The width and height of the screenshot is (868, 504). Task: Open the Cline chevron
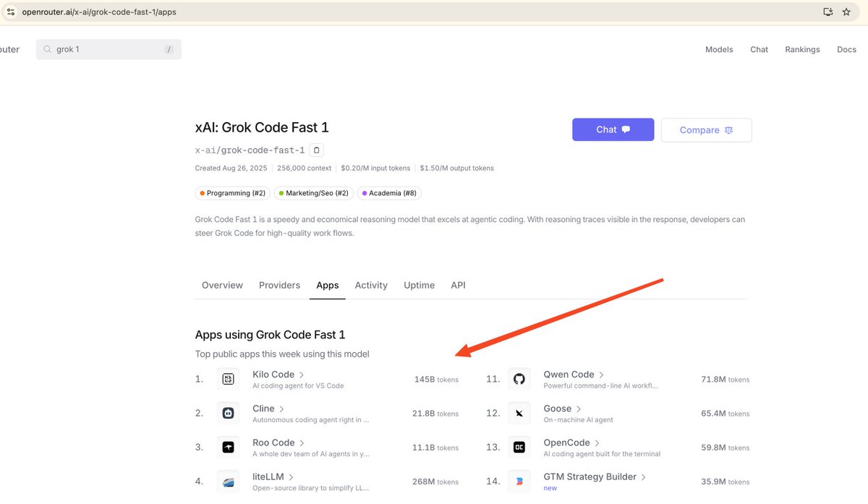click(282, 409)
